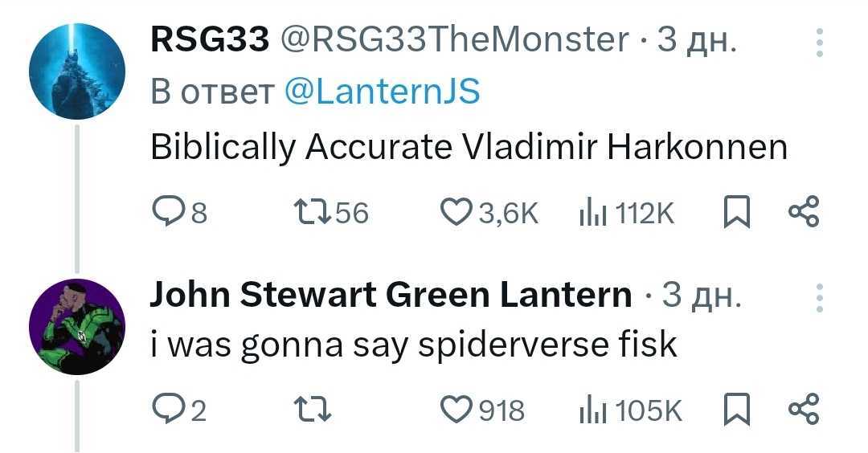Bookmark John Stewart Green Lantern's tweet
This screenshot has width=868, height=453.
736,410
